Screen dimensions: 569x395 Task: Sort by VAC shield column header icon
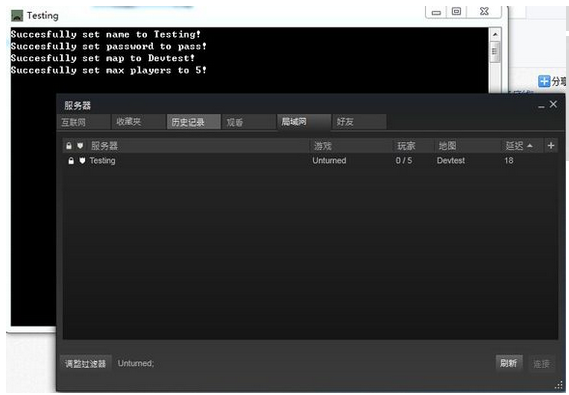80,146
